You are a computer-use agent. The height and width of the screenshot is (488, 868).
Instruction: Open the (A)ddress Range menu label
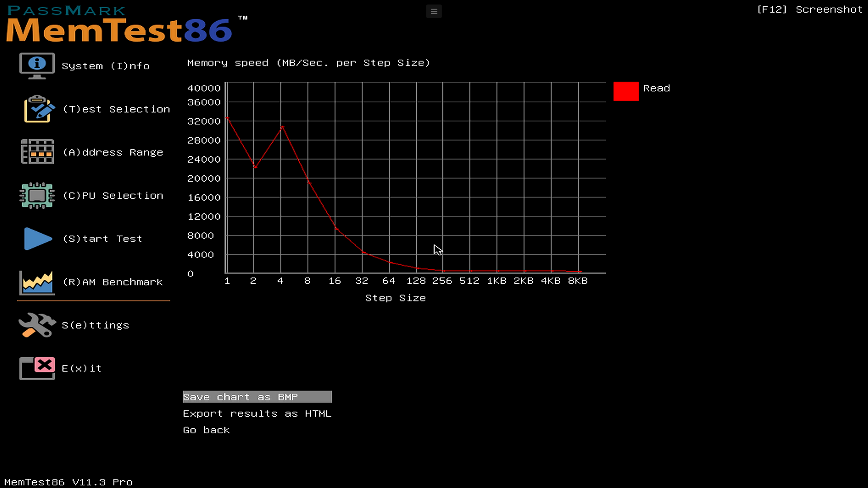pyautogui.click(x=113, y=152)
